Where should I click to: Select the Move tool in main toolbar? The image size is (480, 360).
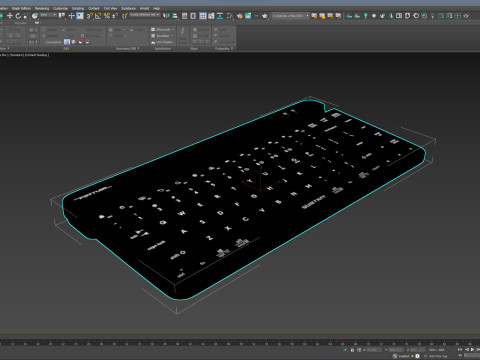[x=10, y=15]
